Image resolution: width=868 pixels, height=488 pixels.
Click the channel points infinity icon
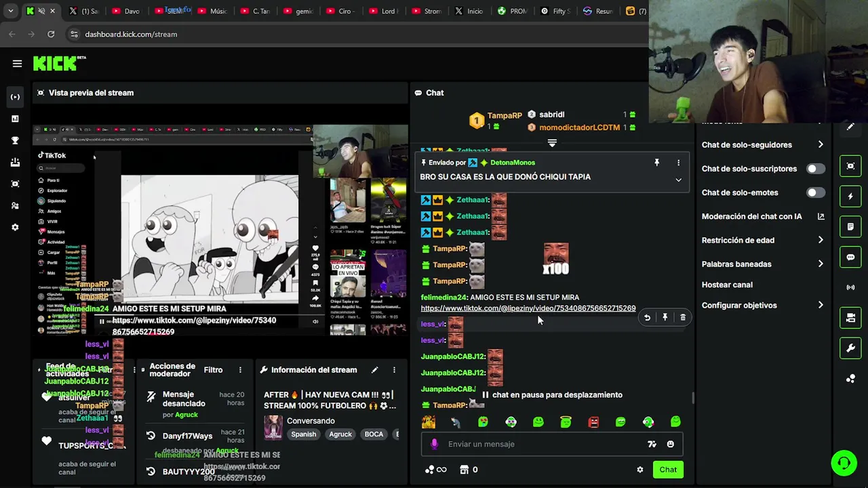click(435, 470)
